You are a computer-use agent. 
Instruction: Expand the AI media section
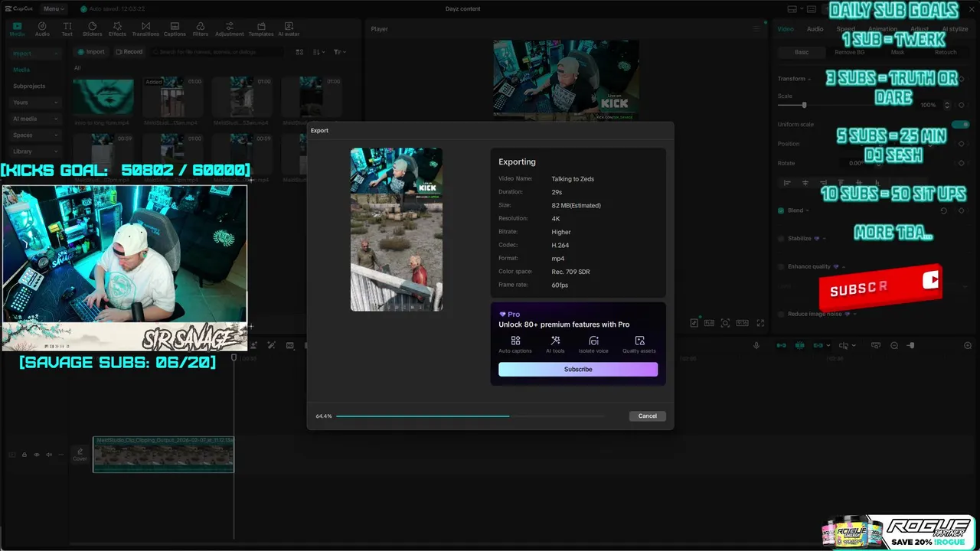pyautogui.click(x=56, y=119)
